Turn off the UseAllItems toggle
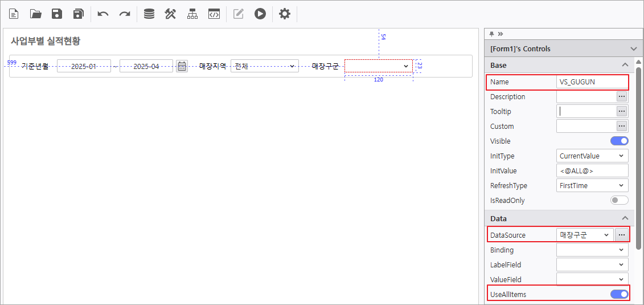Image resolution: width=644 pixels, height=305 pixels. tap(619, 294)
